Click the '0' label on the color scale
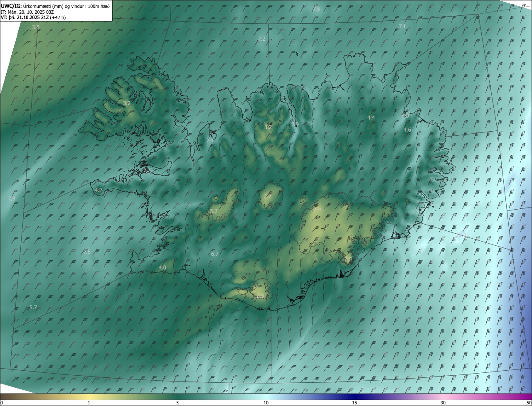532x406 pixels. (2, 403)
